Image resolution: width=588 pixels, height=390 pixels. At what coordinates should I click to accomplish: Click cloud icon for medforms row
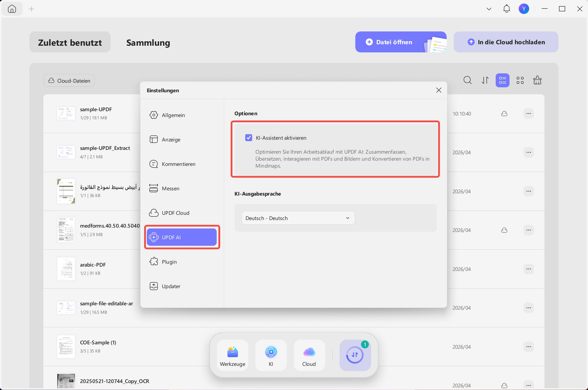[x=504, y=230]
